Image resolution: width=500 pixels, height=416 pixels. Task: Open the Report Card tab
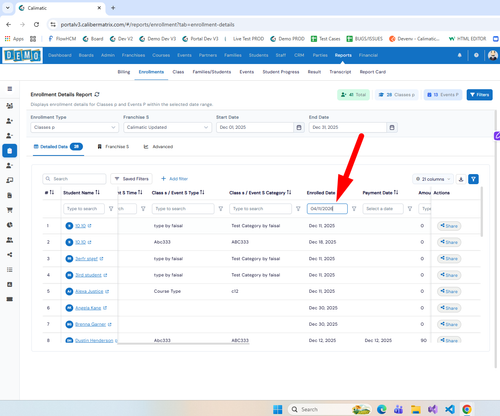click(373, 72)
